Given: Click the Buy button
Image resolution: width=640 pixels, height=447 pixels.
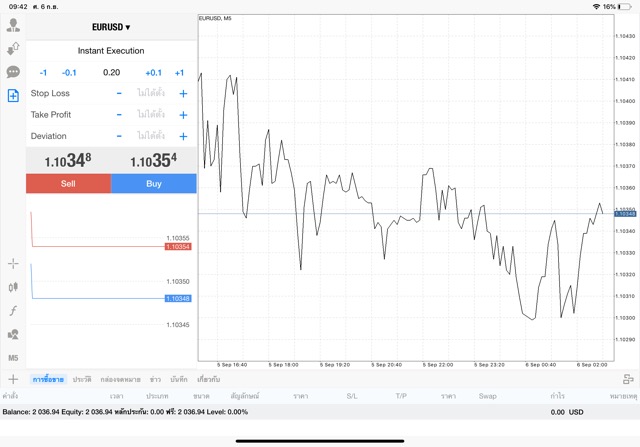Looking at the screenshot, I should 154,183.
